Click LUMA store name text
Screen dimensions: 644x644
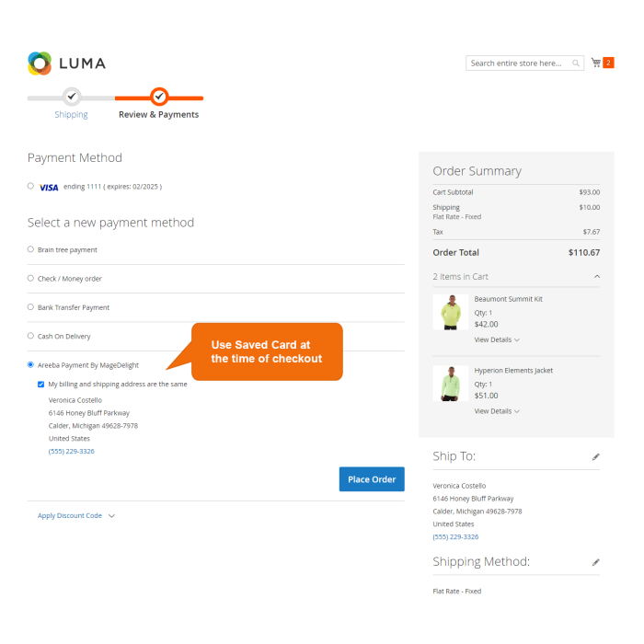[83, 63]
